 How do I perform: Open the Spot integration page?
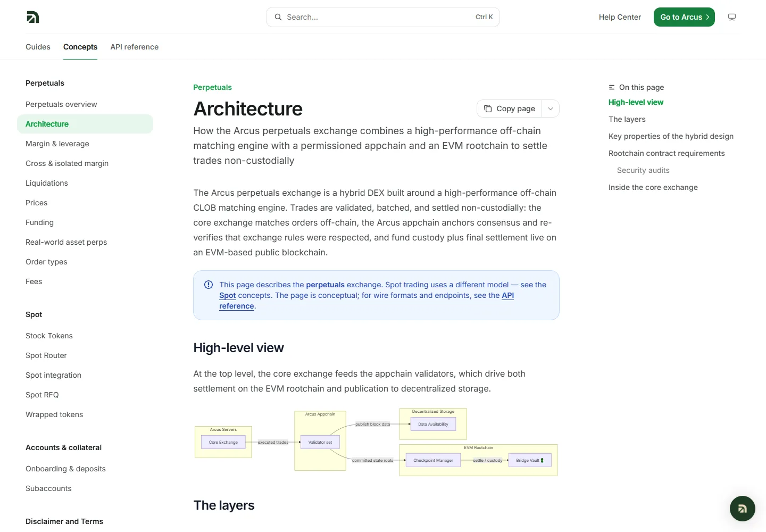pos(85,375)
